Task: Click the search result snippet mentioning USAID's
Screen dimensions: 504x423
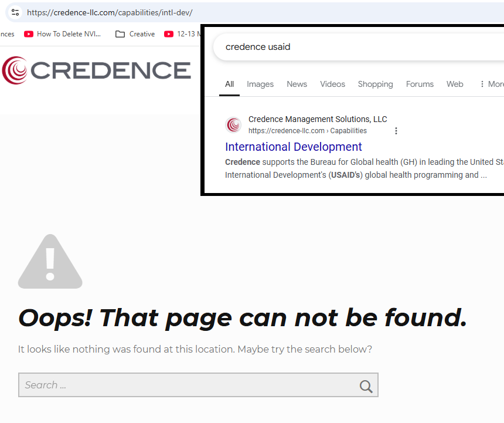Action: pos(364,168)
